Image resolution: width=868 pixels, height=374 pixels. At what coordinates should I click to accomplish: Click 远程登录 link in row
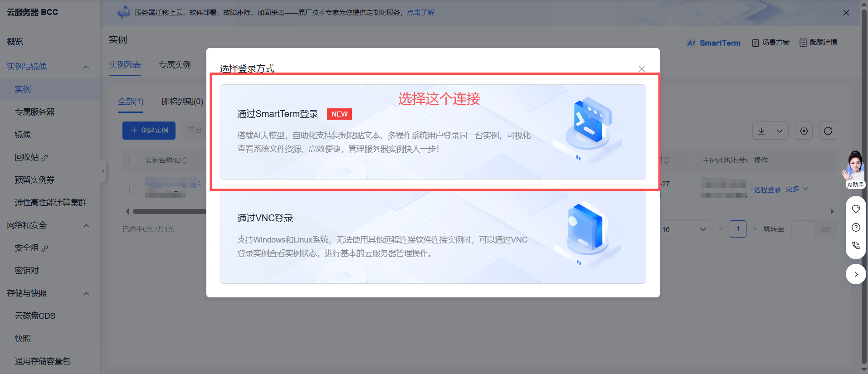(x=767, y=189)
